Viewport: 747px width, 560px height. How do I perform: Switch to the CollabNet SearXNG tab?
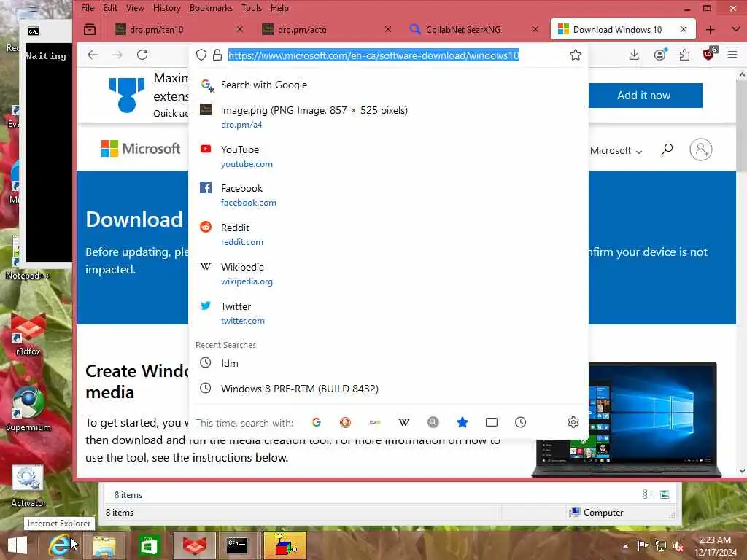(x=474, y=29)
